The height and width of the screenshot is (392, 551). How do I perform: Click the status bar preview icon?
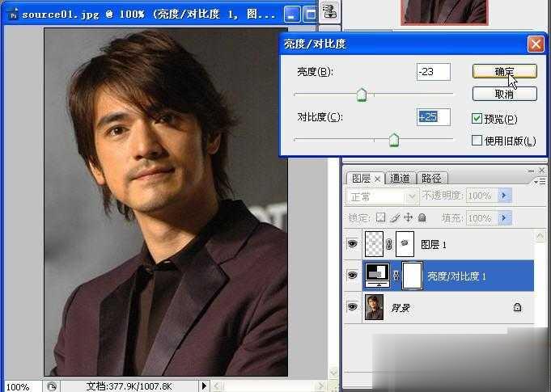[x=52, y=386]
